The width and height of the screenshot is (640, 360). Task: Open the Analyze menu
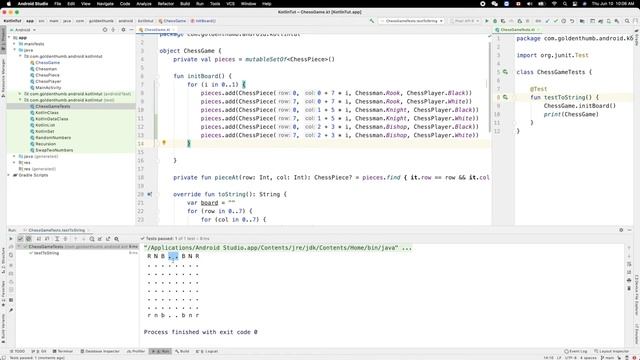point(144,4)
